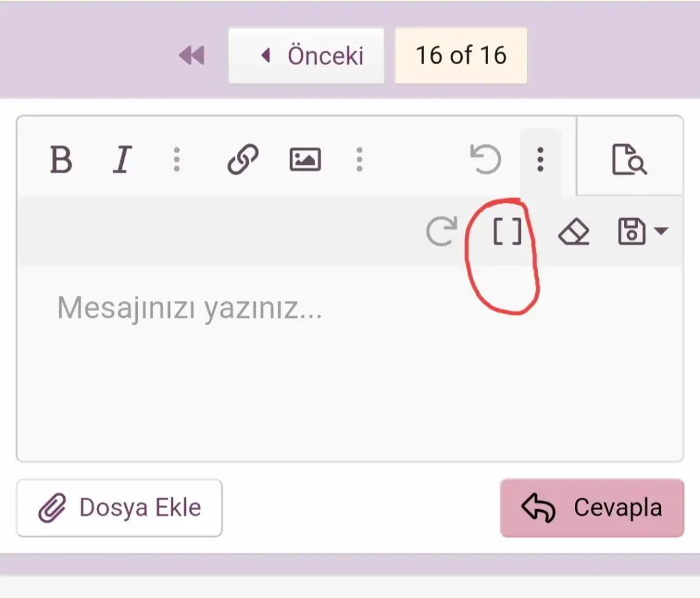Go to previous page with Önceki
The width and height of the screenshot is (700, 598).
[306, 55]
